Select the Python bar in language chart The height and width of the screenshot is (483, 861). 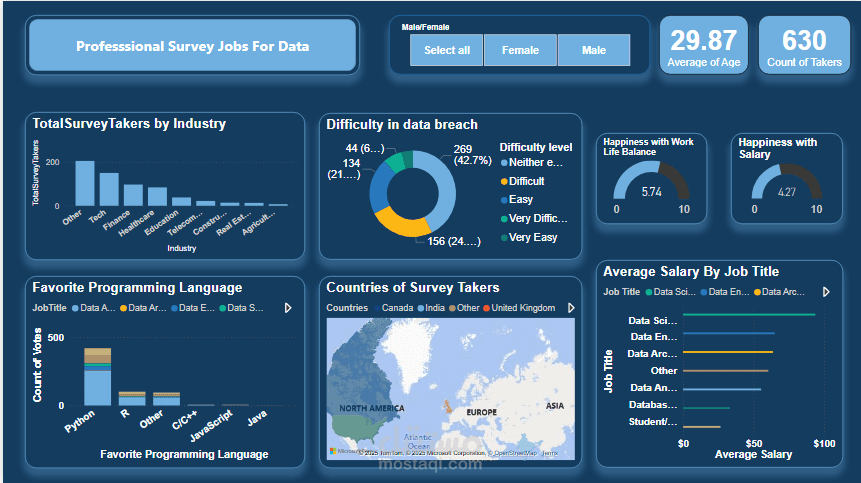point(98,377)
